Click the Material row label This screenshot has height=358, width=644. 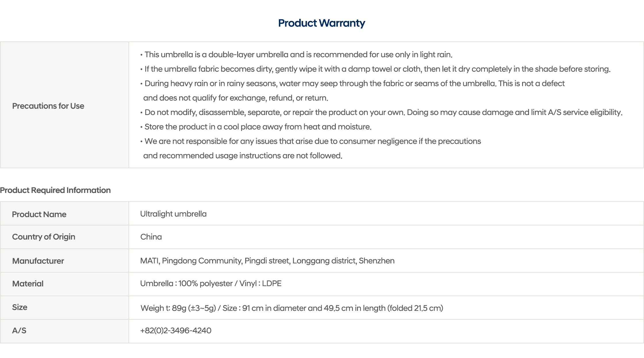(28, 284)
